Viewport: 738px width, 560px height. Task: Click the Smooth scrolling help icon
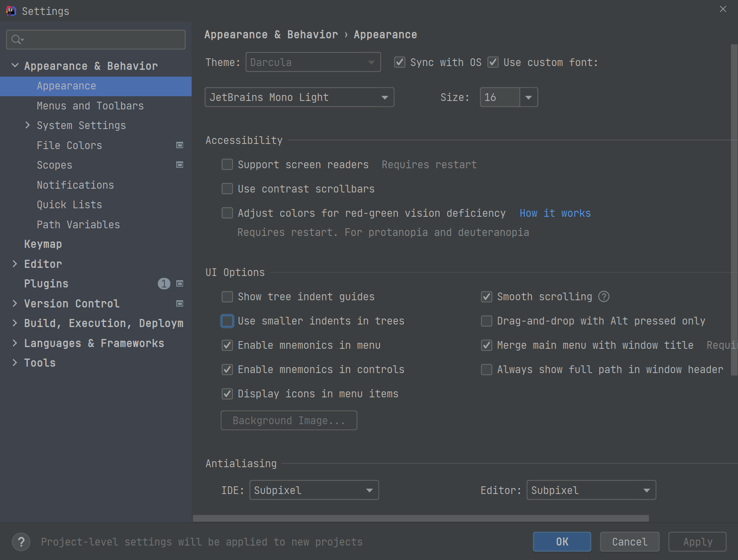(604, 296)
